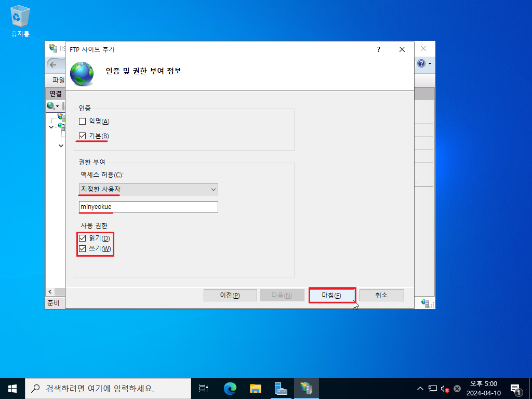Open the 휴지통 recycle bin desktop icon
Image resolution: width=532 pixels, height=399 pixels.
click(x=20, y=21)
